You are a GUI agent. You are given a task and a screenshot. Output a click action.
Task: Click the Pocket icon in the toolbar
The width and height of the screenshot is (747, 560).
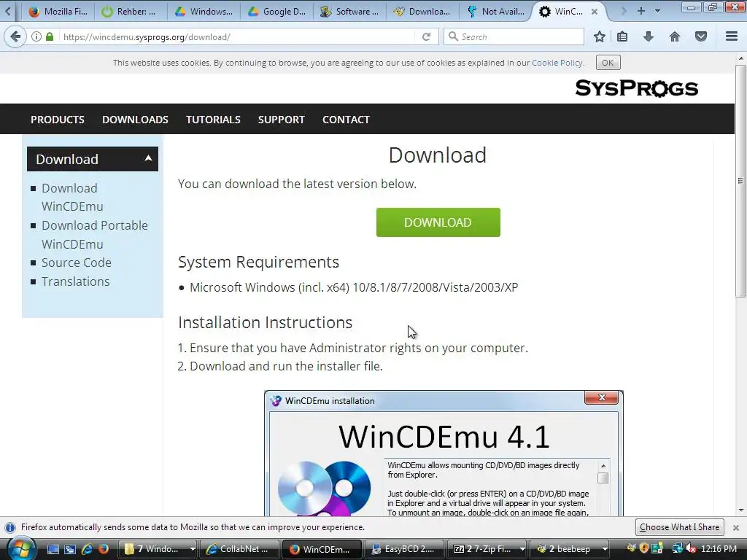pos(701,36)
